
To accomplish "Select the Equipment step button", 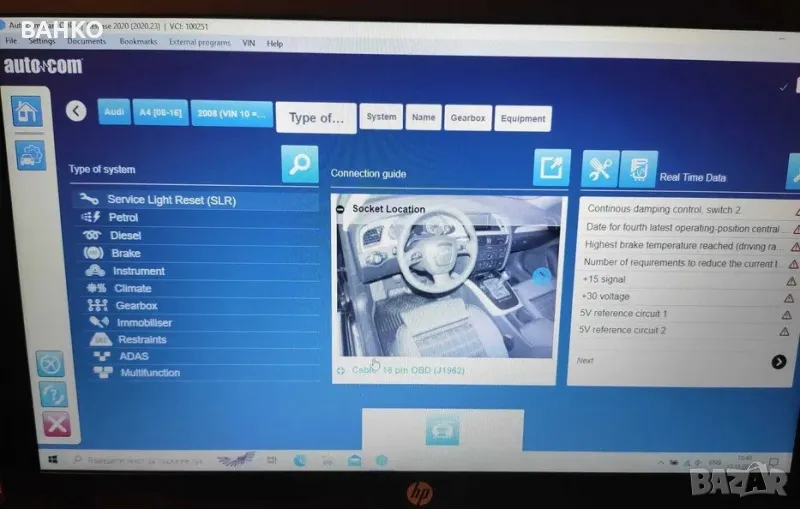I will [523, 118].
